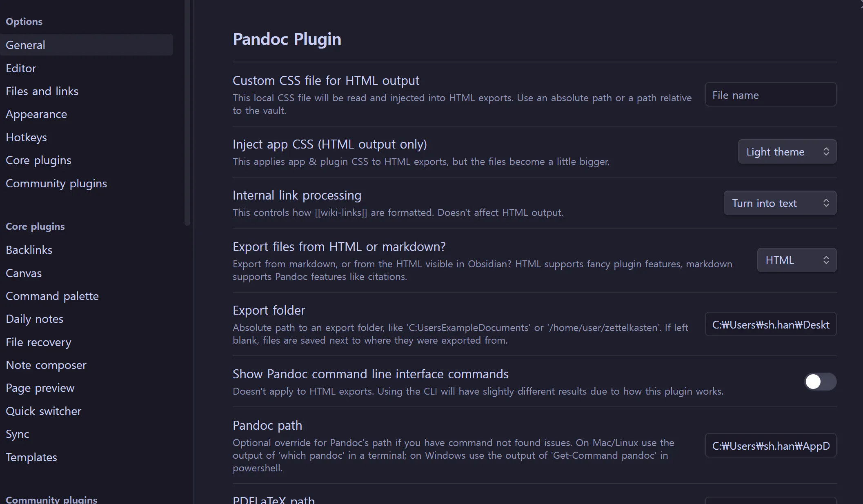Click the Custom CSS File name field
Screen dimensions: 863x504
[x=770, y=95]
